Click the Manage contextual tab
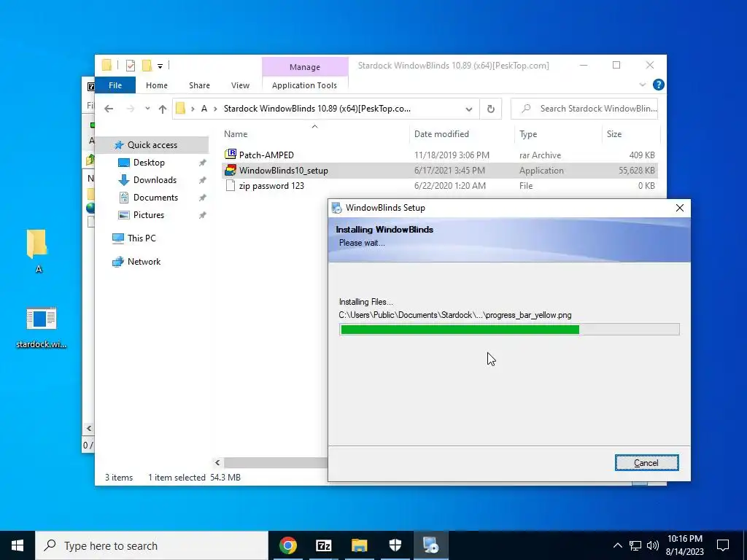The width and height of the screenshot is (747, 560). [x=305, y=67]
